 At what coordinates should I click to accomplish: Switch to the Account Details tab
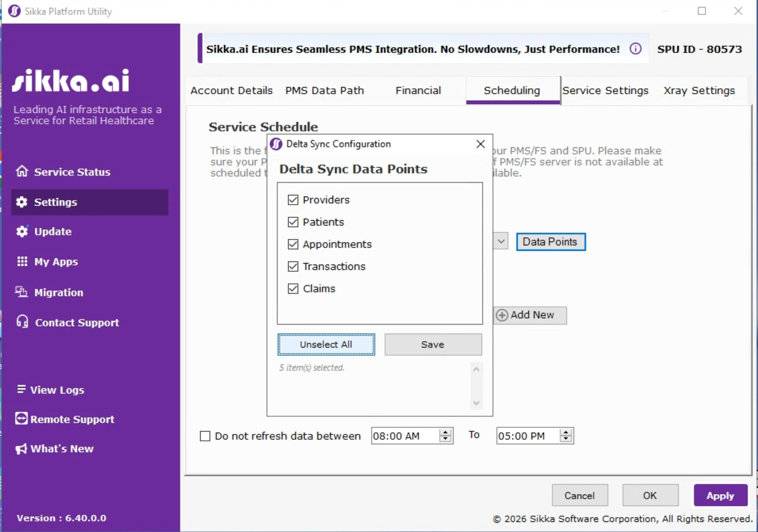(232, 90)
